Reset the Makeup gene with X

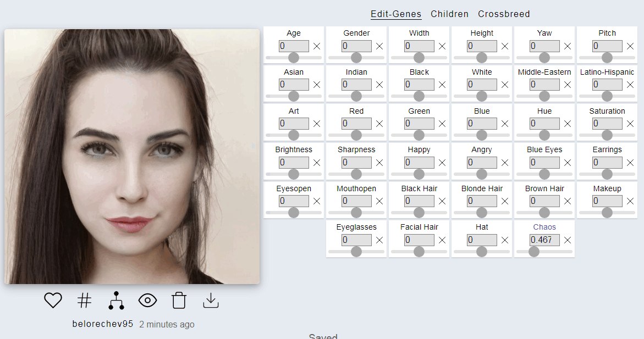(630, 201)
